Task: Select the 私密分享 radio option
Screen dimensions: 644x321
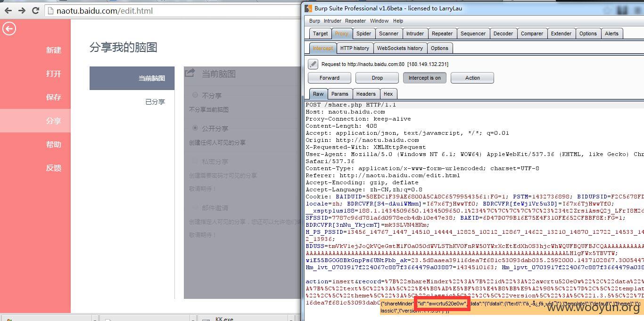Action: [195, 161]
